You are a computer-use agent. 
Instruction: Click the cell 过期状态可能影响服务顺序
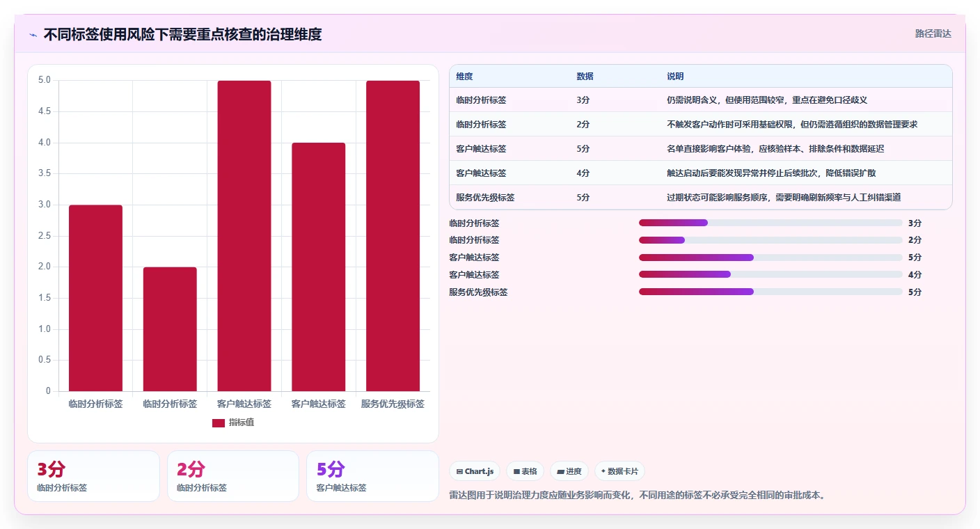click(784, 198)
